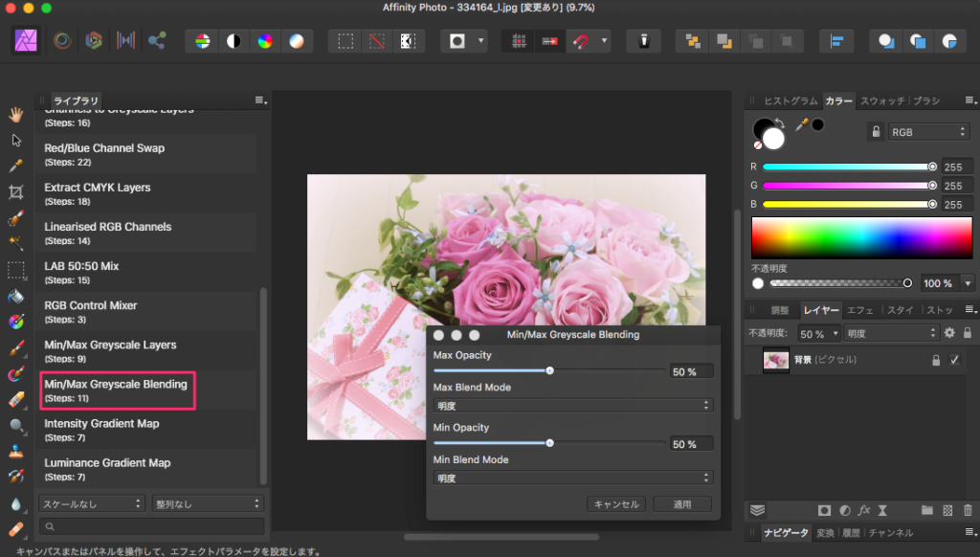The width and height of the screenshot is (980, 557).
Task: Select the Crop tool
Action: [x=15, y=192]
